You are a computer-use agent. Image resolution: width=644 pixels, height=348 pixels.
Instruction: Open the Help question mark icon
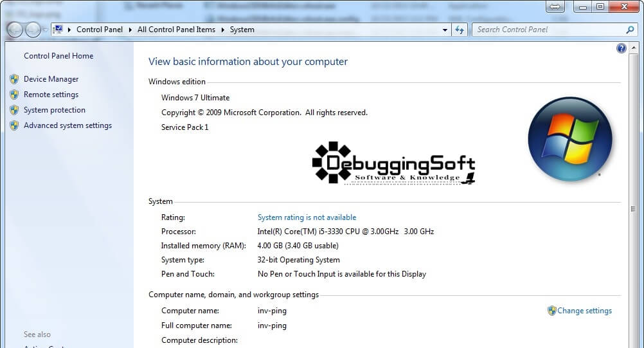click(x=622, y=48)
